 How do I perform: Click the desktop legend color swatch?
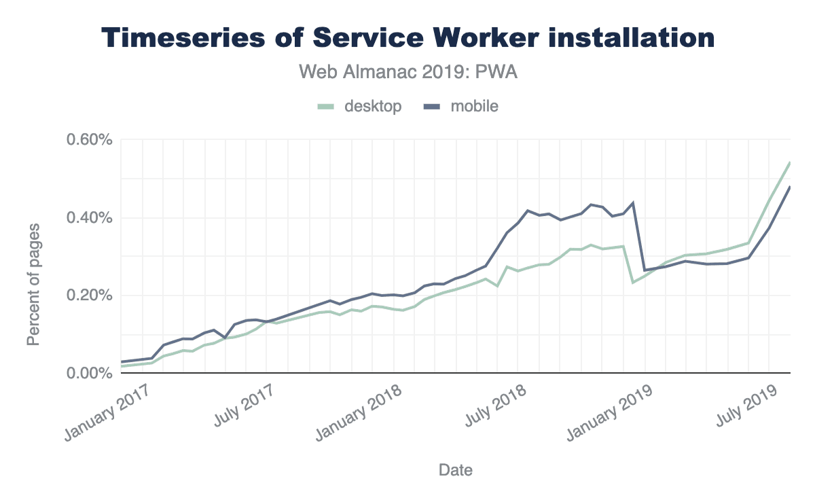(327, 107)
